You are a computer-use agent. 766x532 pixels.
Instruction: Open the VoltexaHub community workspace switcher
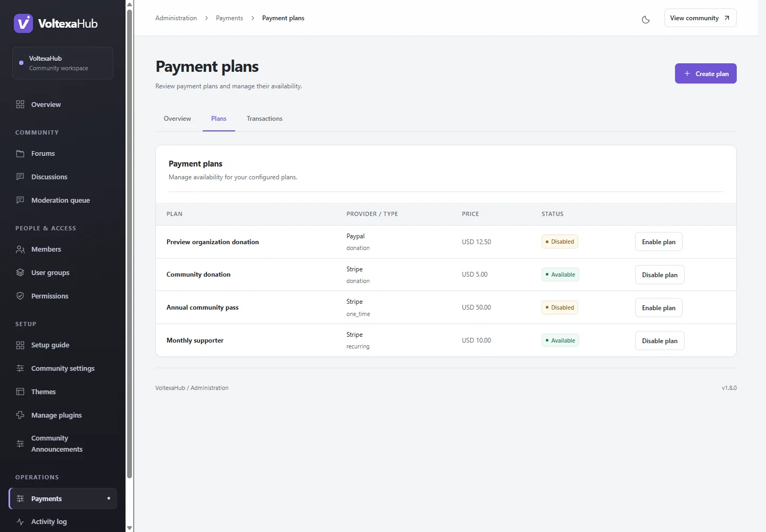coord(63,63)
